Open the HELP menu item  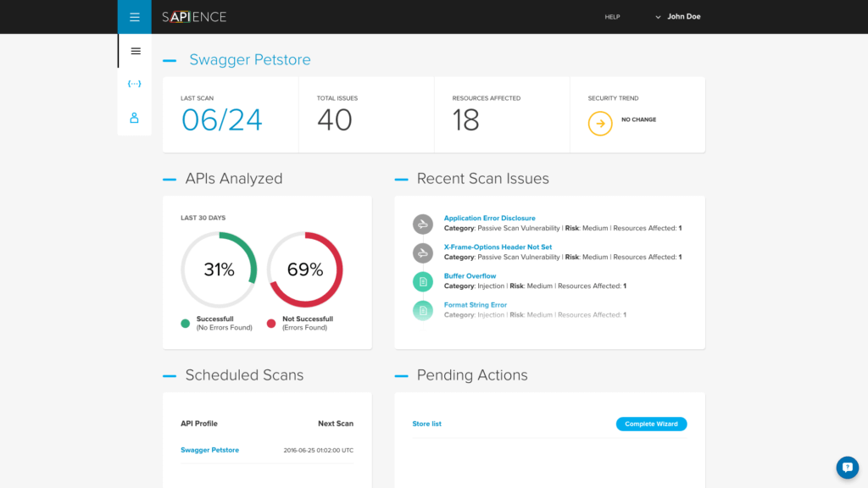tap(612, 16)
